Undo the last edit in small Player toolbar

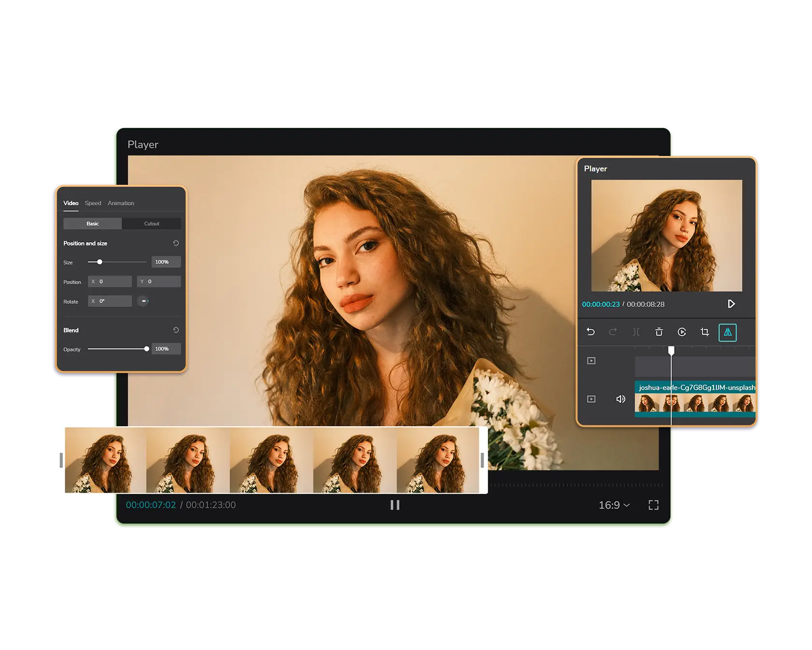(591, 332)
